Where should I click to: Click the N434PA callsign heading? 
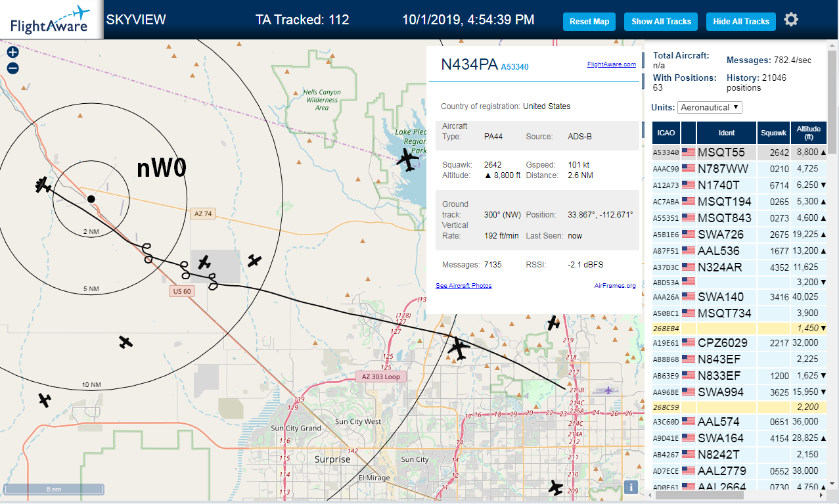click(469, 64)
